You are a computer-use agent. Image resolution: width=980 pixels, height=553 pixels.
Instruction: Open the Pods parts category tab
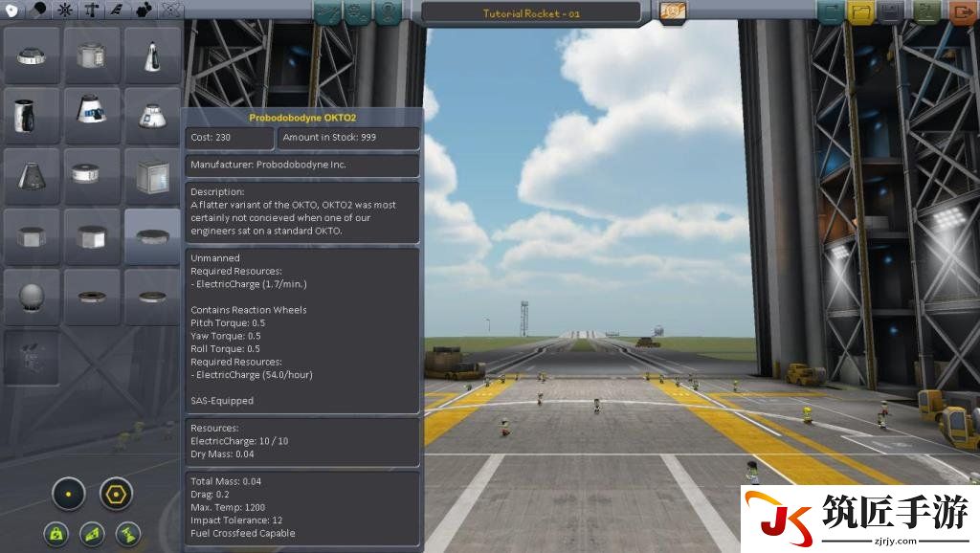(11, 10)
